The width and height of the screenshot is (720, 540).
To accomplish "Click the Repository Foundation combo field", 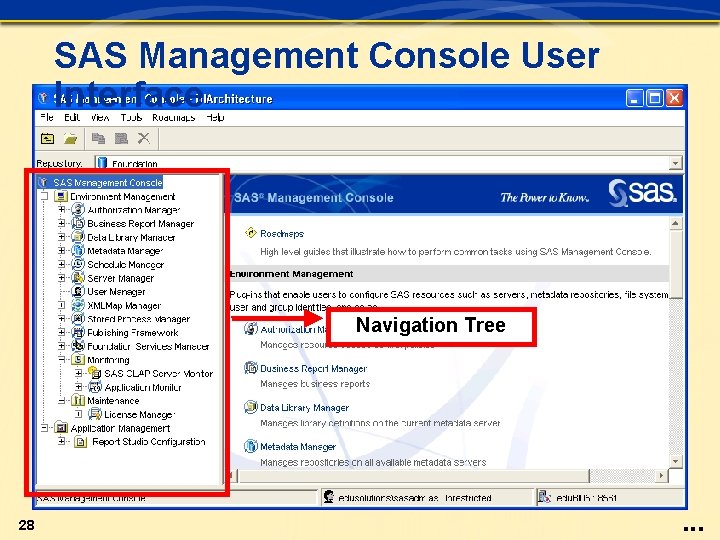I will tap(388, 163).
